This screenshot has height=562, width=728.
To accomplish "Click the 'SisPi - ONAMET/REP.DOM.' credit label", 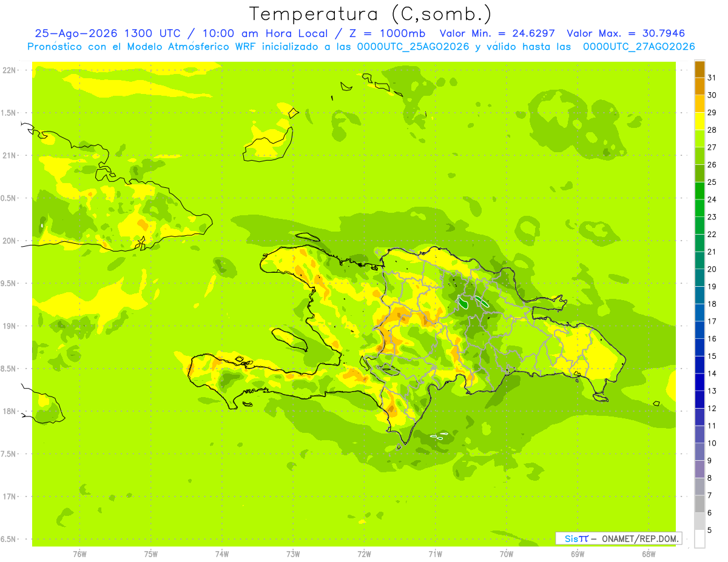I will pos(619,538).
